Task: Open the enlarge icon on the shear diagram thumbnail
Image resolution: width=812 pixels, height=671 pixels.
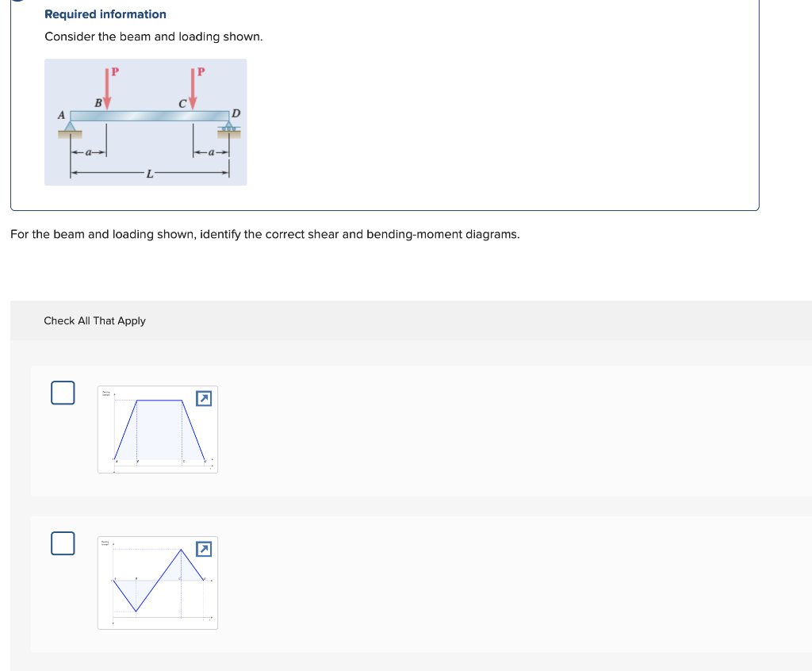Action: click(204, 548)
